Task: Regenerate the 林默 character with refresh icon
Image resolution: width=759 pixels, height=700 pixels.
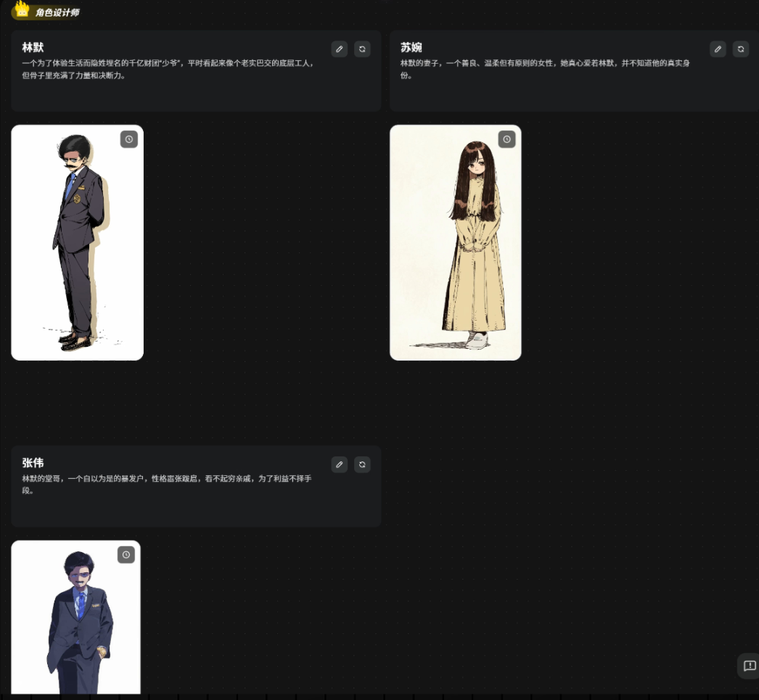Action: tap(362, 49)
